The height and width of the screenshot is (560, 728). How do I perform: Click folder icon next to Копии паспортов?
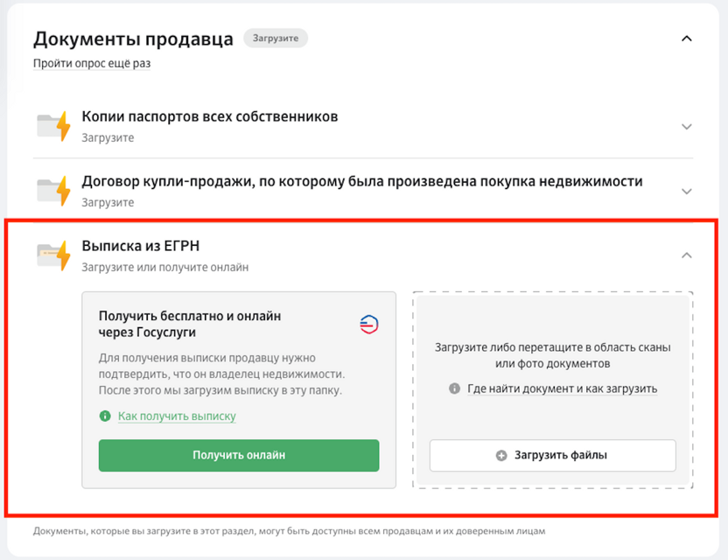point(53,126)
